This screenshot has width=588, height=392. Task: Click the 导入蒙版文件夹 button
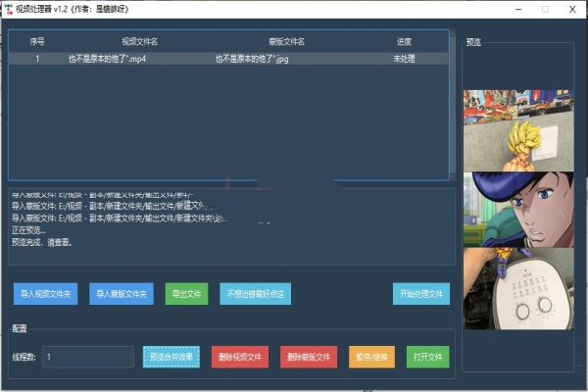122,294
